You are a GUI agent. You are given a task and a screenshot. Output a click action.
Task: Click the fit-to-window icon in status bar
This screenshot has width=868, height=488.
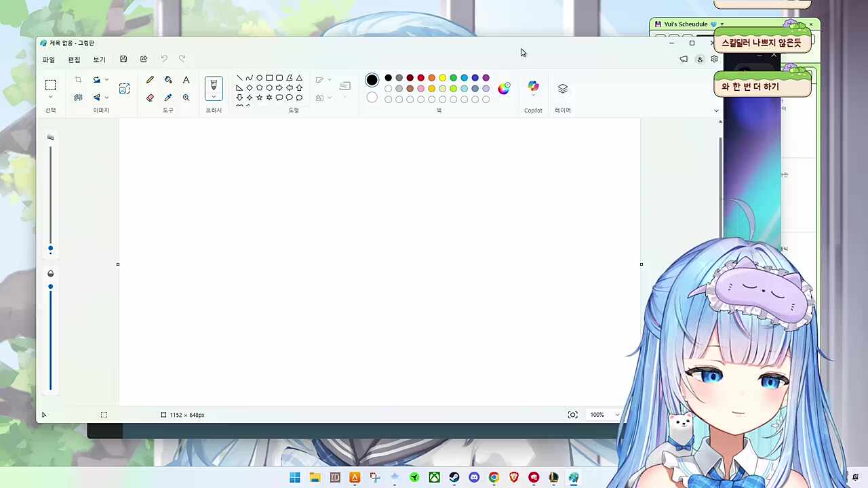tap(573, 415)
